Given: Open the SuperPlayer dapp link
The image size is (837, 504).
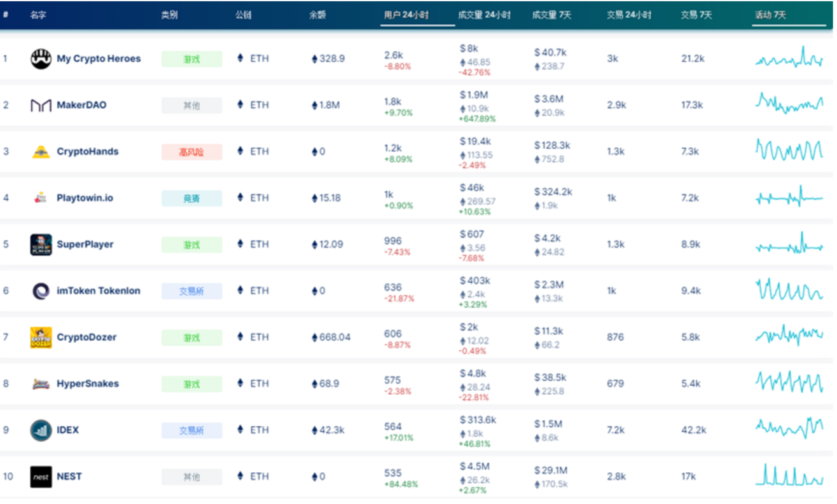Looking at the screenshot, I should 85,244.
